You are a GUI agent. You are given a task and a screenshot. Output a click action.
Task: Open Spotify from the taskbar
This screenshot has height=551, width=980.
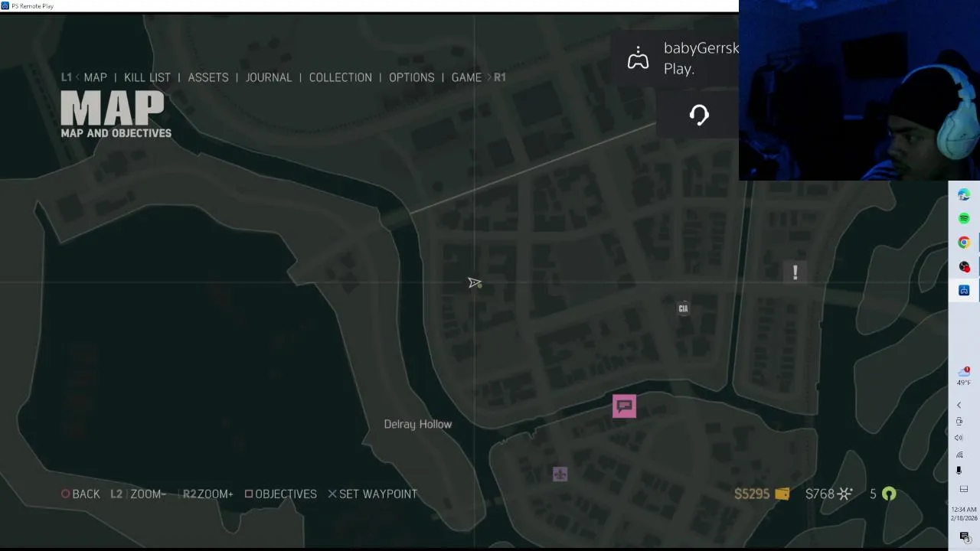point(964,219)
